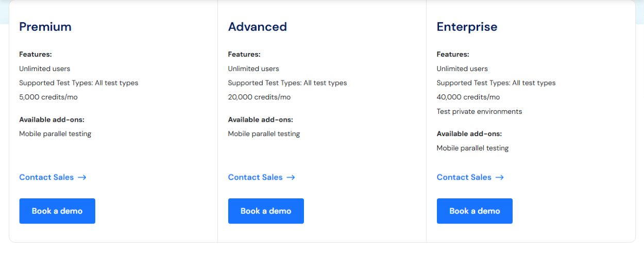The width and height of the screenshot is (644, 254).
Task: Click the 40,000 credits/mo text
Action: coord(468,97)
